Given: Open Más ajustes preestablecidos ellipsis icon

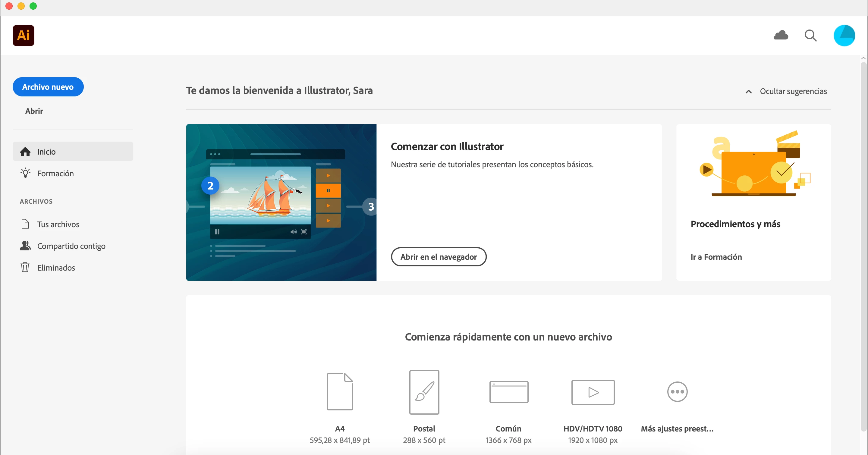Looking at the screenshot, I should (x=677, y=392).
